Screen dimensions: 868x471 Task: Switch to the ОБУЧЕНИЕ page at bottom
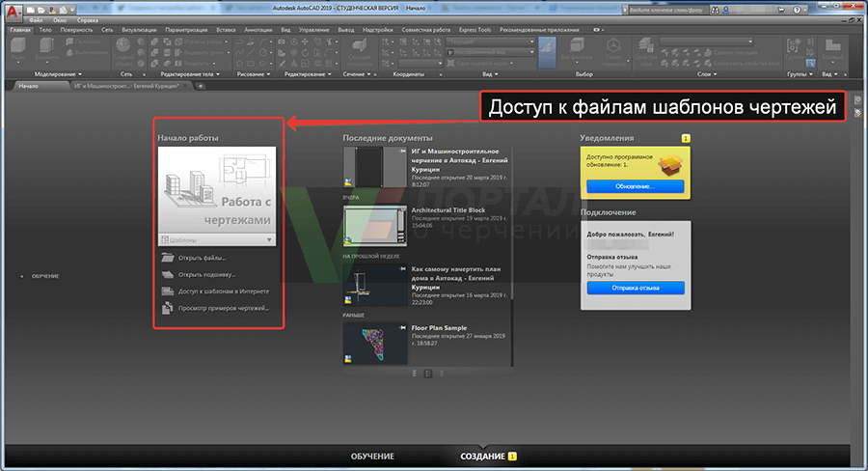[371, 456]
